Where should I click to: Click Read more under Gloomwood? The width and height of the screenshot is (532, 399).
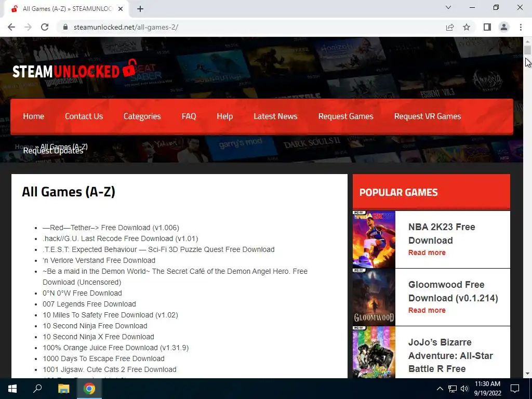427,310
